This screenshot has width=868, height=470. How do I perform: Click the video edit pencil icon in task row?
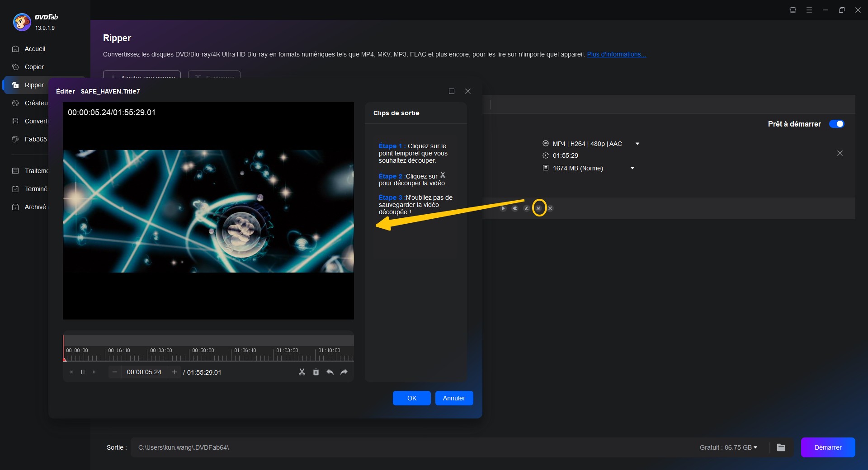(x=527, y=208)
